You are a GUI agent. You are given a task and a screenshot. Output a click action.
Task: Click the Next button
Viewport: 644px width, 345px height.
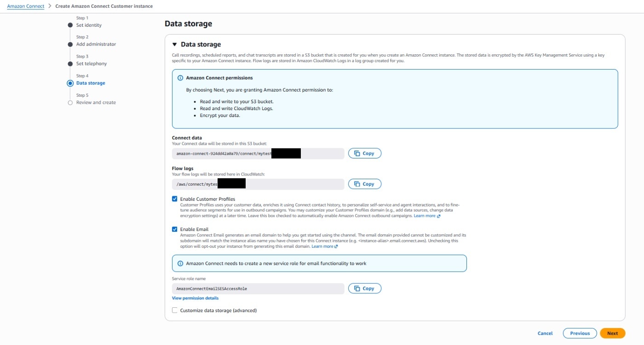pos(612,333)
